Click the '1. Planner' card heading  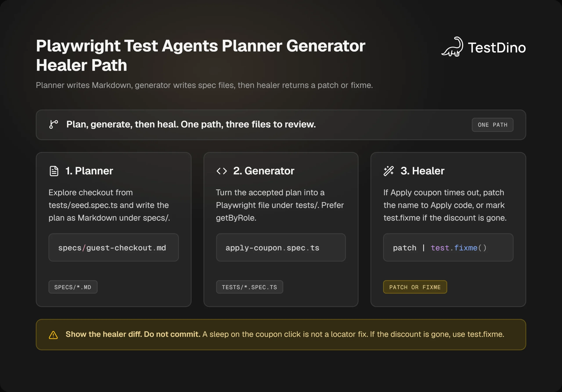pos(89,171)
